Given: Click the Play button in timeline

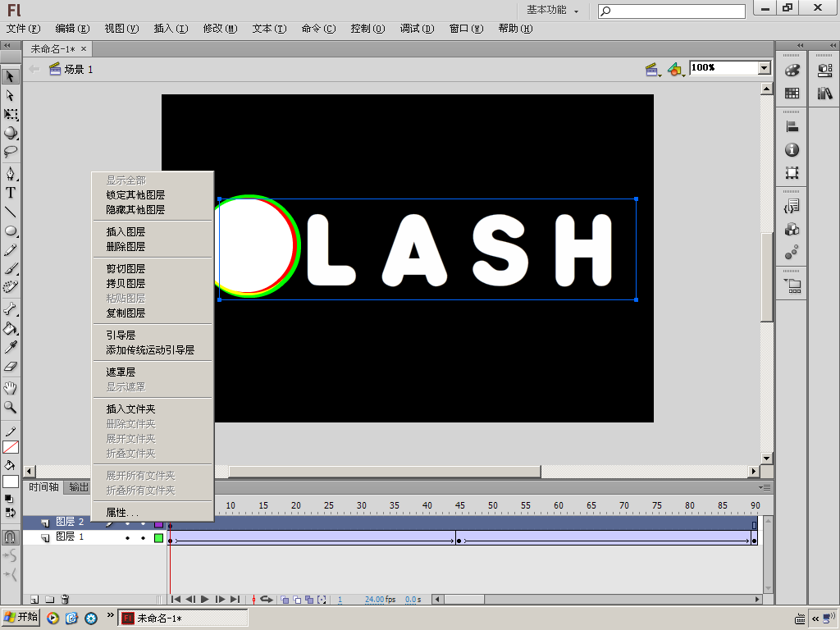Looking at the screenshot, I should 204,600.
